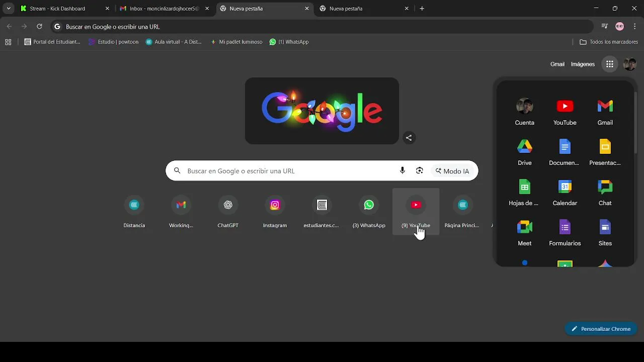Open the media control toolbar button

605,27
